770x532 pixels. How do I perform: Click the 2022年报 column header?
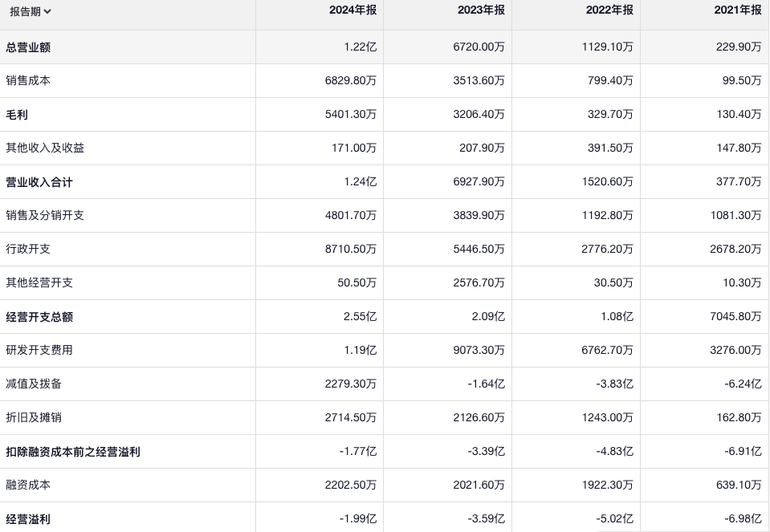[609, 10]
